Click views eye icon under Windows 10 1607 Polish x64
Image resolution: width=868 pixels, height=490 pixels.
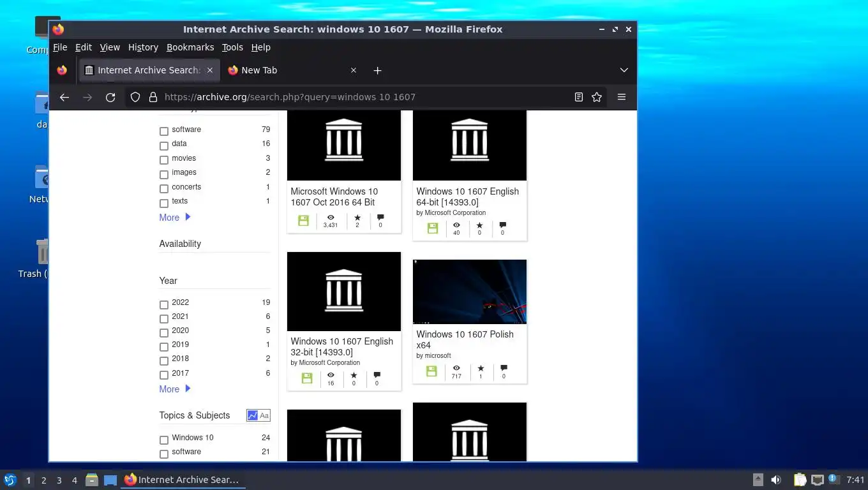[456, 368]
